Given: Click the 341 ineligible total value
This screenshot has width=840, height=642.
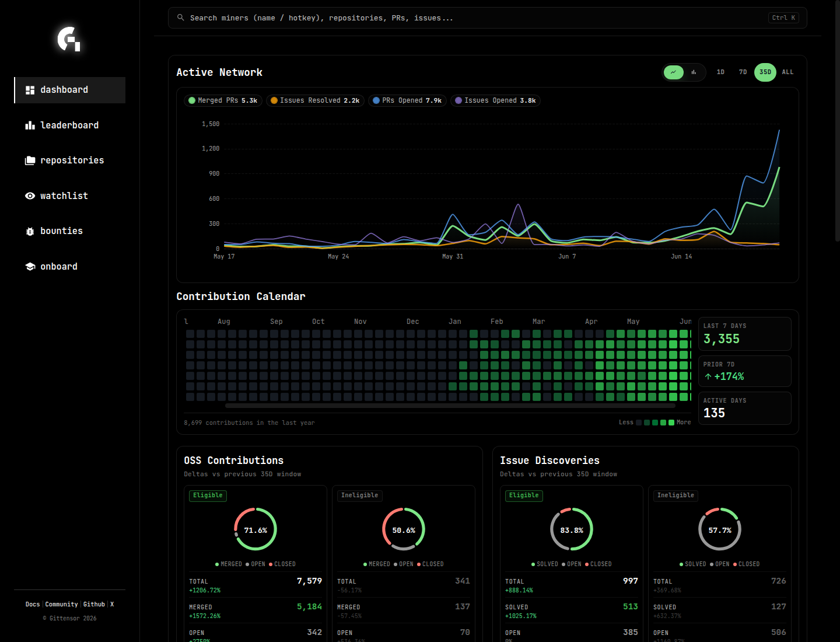Looking at the screenshot, I should pos(463,581).
